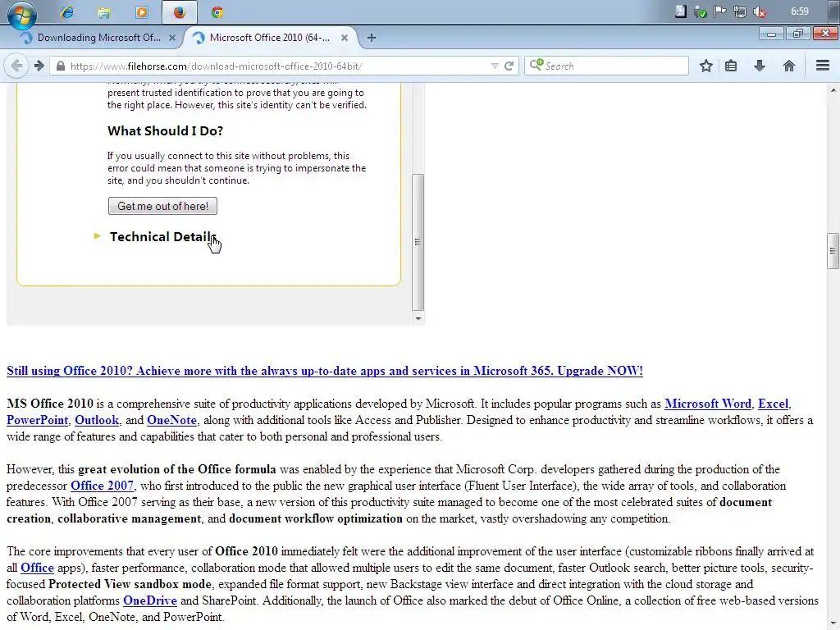Close the Microsoft Office 2010 (64-... tab
Viewport: 840px width, 630px height.
pyautogui.click(x=345, y=38)
